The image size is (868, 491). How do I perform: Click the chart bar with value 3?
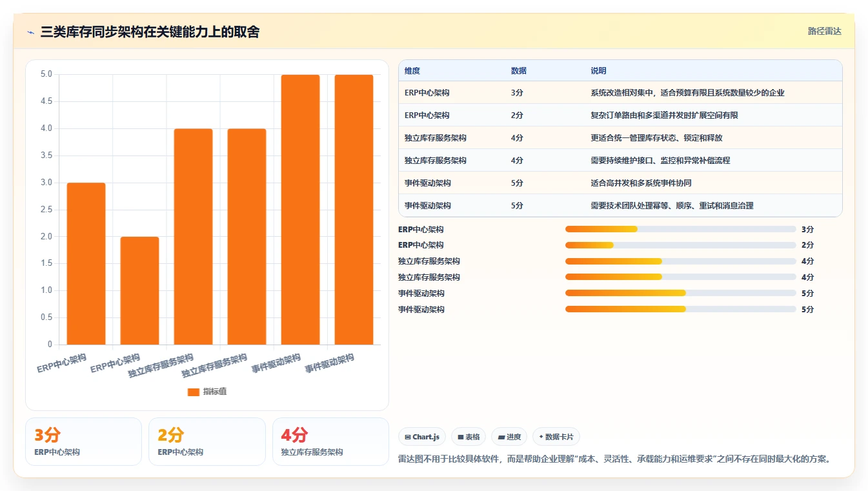(86, 264)
